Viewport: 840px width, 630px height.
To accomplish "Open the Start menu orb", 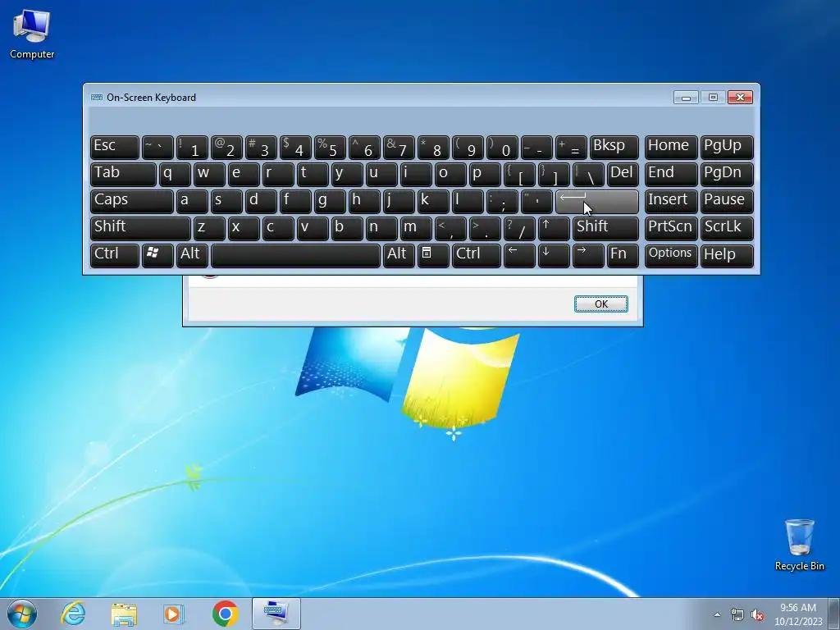I will click(22, 614).
